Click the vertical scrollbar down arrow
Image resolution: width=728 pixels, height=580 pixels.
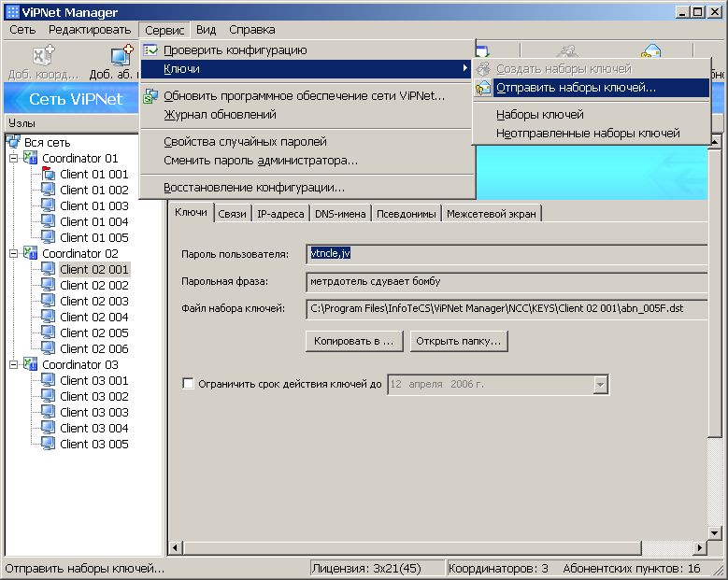pos(715,532)
